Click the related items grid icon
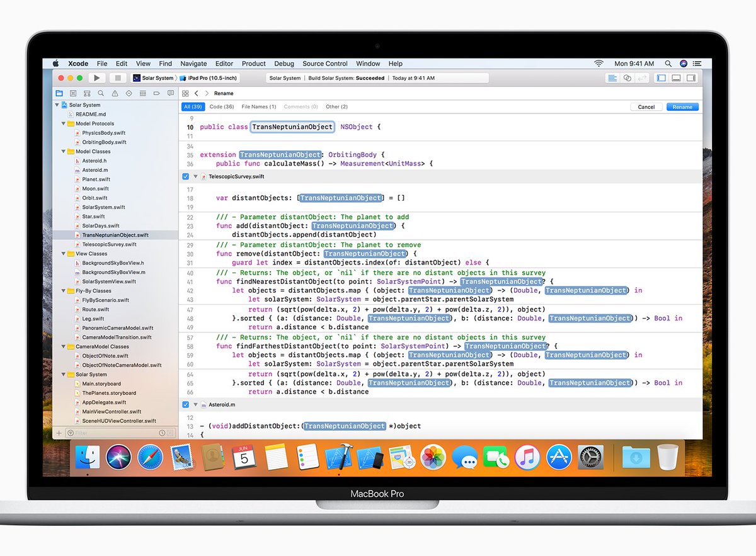 (x=185, y=93)
